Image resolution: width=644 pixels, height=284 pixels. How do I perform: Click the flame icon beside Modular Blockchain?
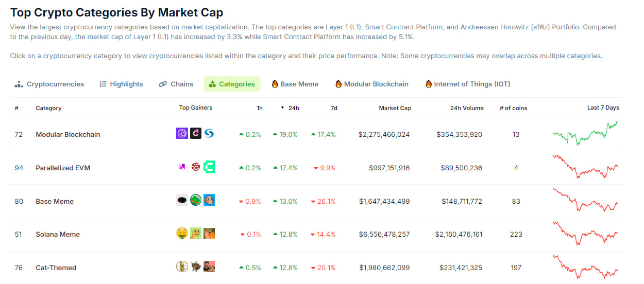coord(338,84)
